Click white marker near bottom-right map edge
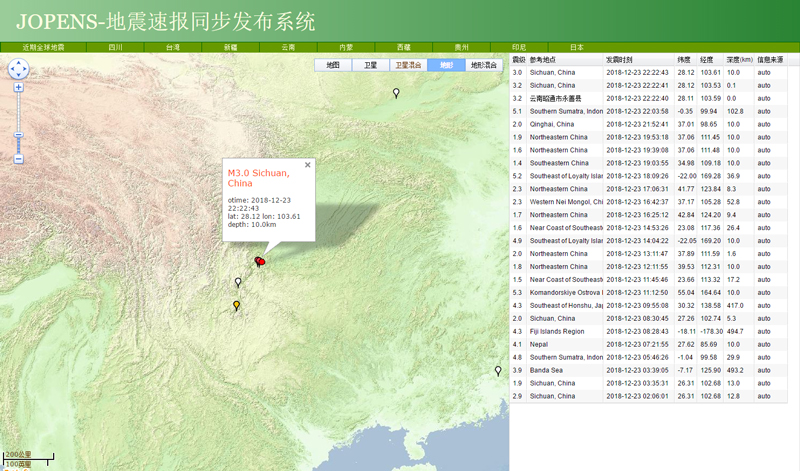The width and height of the screenshot is (800, 471). coord(498,371)
